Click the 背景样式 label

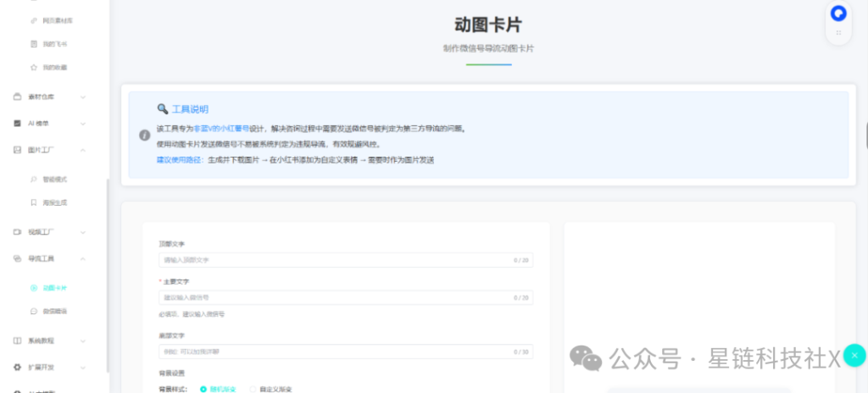point(174,389)
